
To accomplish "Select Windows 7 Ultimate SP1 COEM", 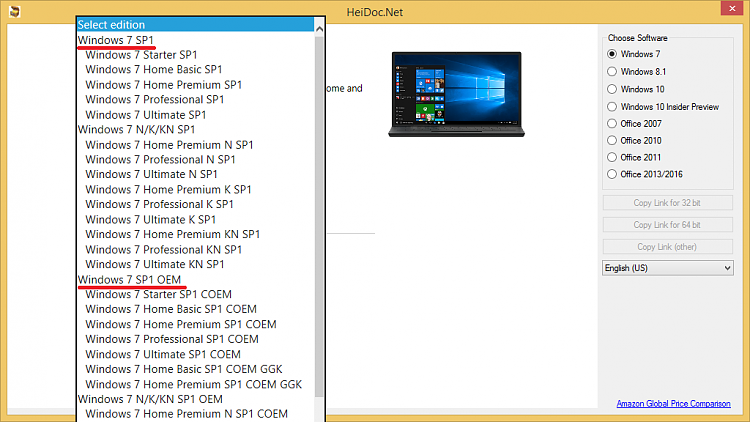I will [163, 355].
